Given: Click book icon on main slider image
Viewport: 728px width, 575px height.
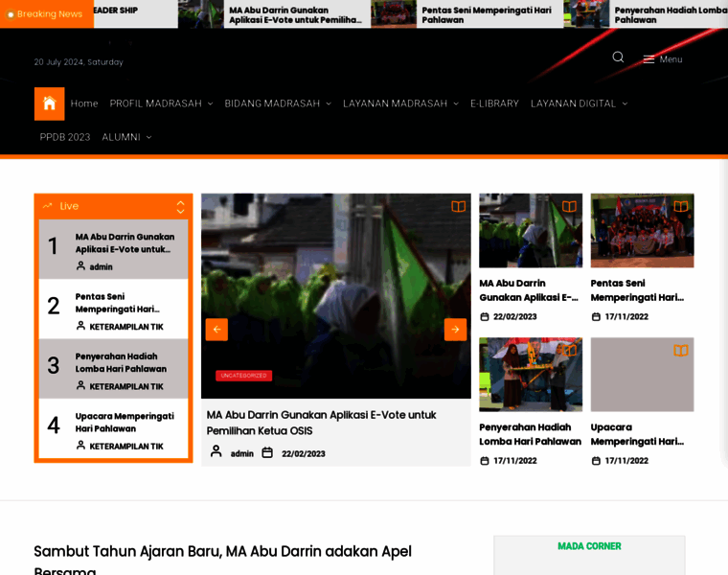Looking at the screenshot, I should [x=459, y=207].
